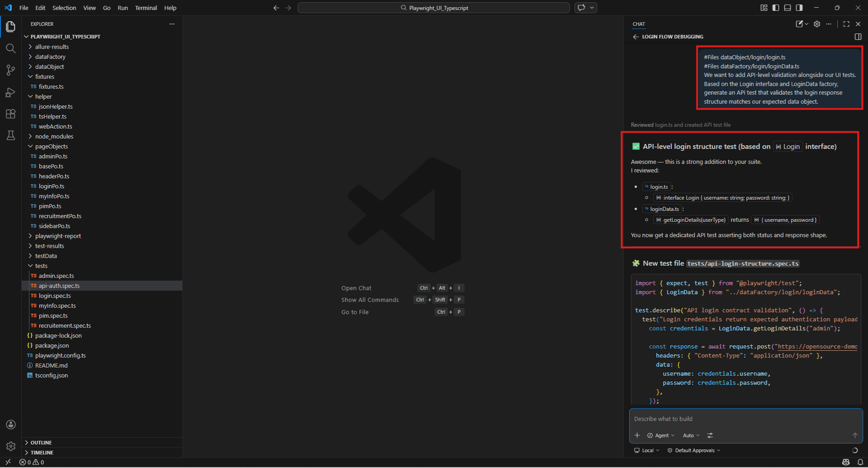Click the chat input 'Describe what to build'
868x468 pixels.
tap(745, 419)
